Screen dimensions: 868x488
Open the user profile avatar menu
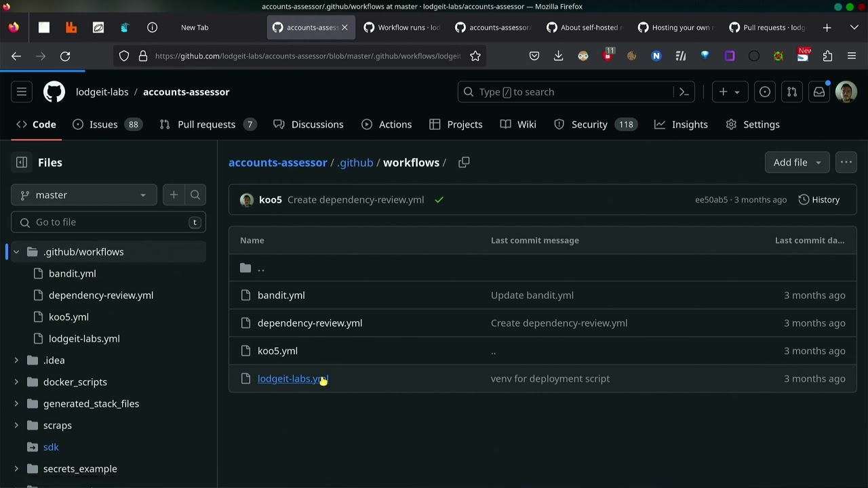(x=846, y=91)
